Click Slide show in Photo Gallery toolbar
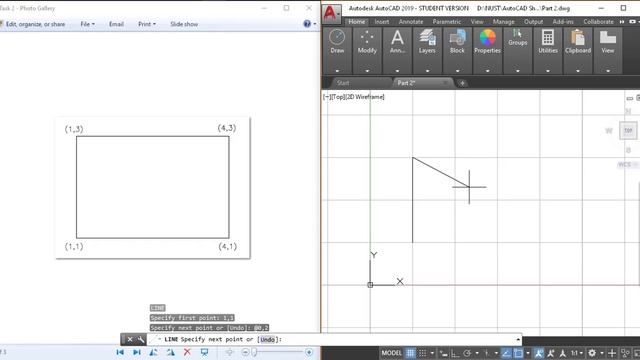Viewport: 640px width, 360px height. (x=184, y=24)
